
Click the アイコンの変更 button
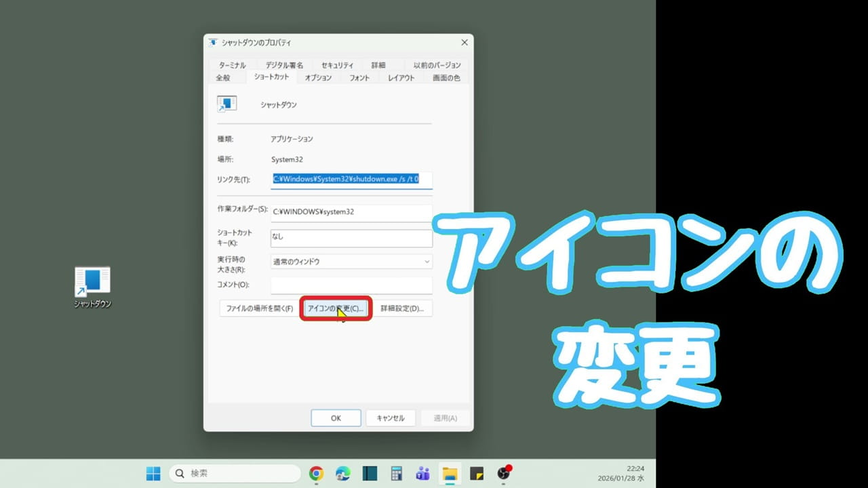click(336, 308)
